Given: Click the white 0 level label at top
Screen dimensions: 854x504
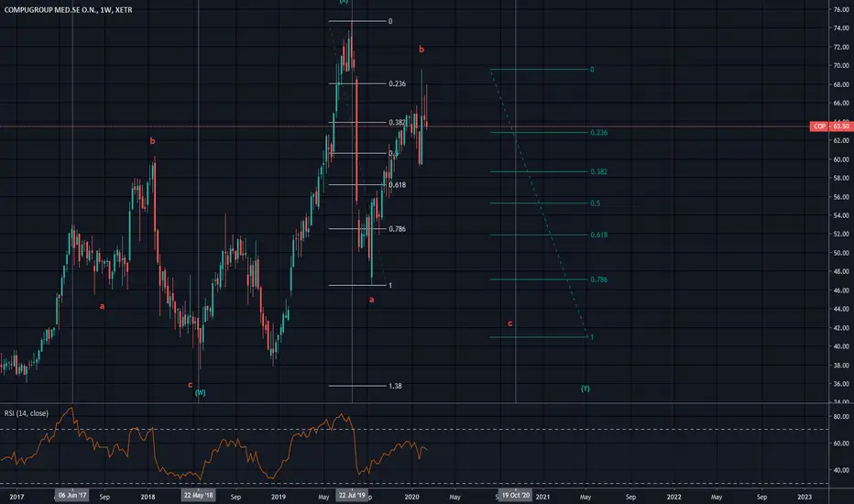Looking at the screenshot, I should [x=390, y=21].
